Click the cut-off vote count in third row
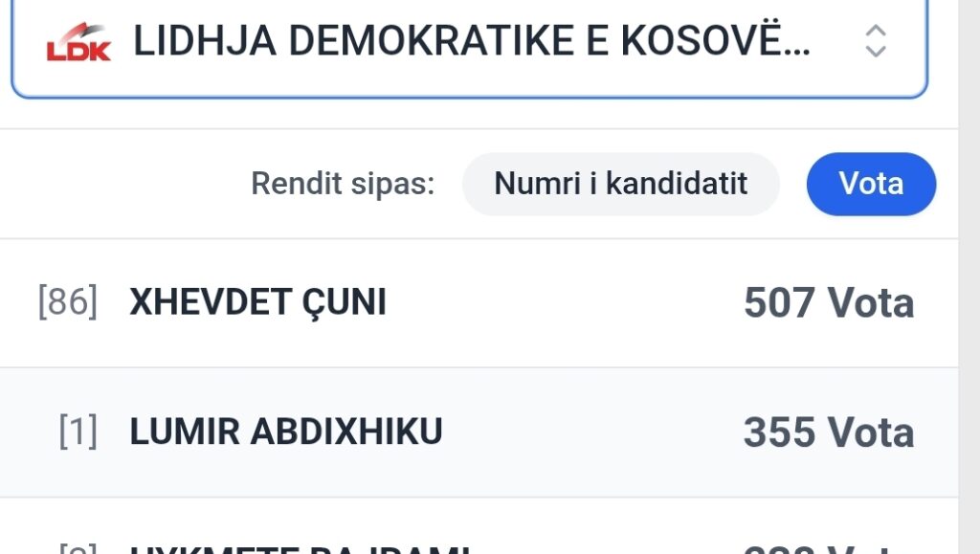The image size is (980, 554). coord(829,549)
